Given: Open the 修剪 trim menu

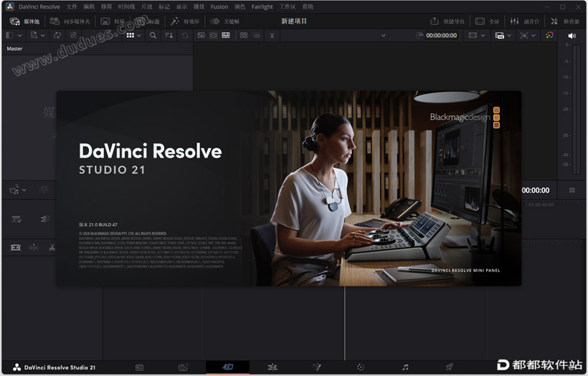Looking at the screenshot, I should pyautogui.click(x=106, y=6).
